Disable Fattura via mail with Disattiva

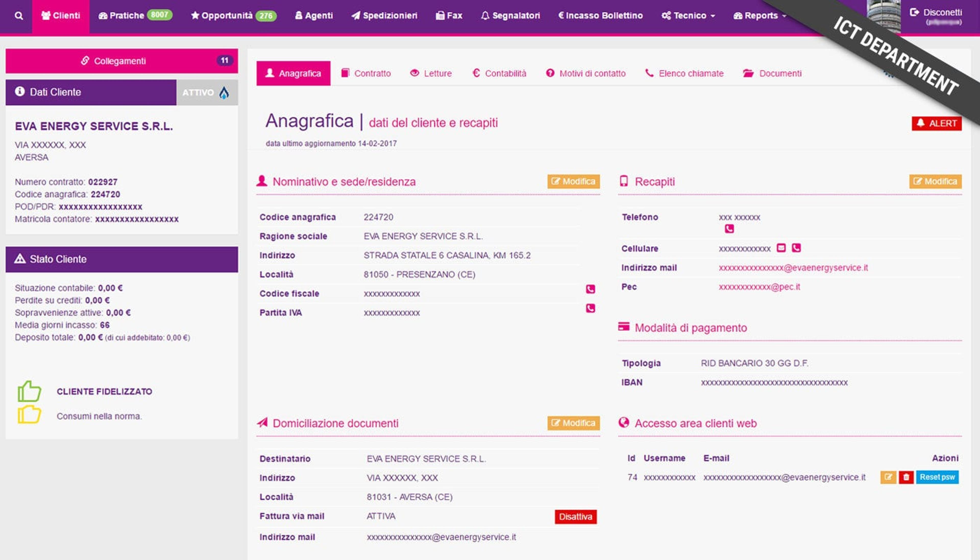(x=575, y=517)
